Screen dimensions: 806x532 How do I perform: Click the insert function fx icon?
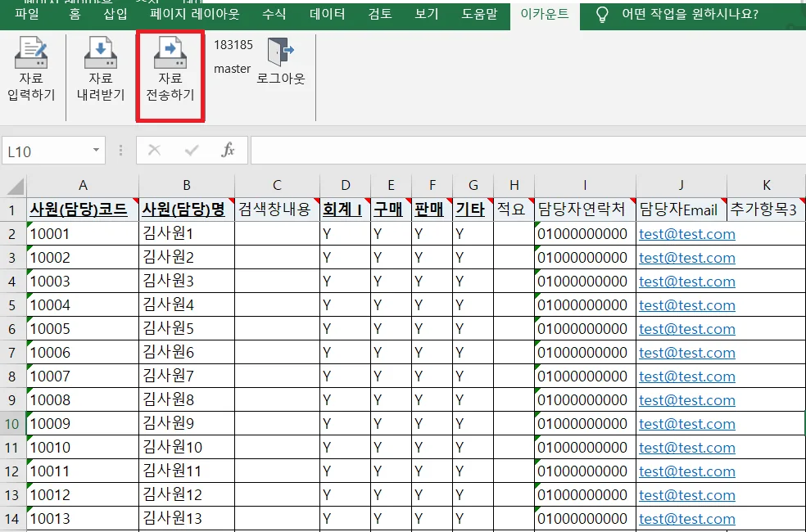tap(228, 150)
